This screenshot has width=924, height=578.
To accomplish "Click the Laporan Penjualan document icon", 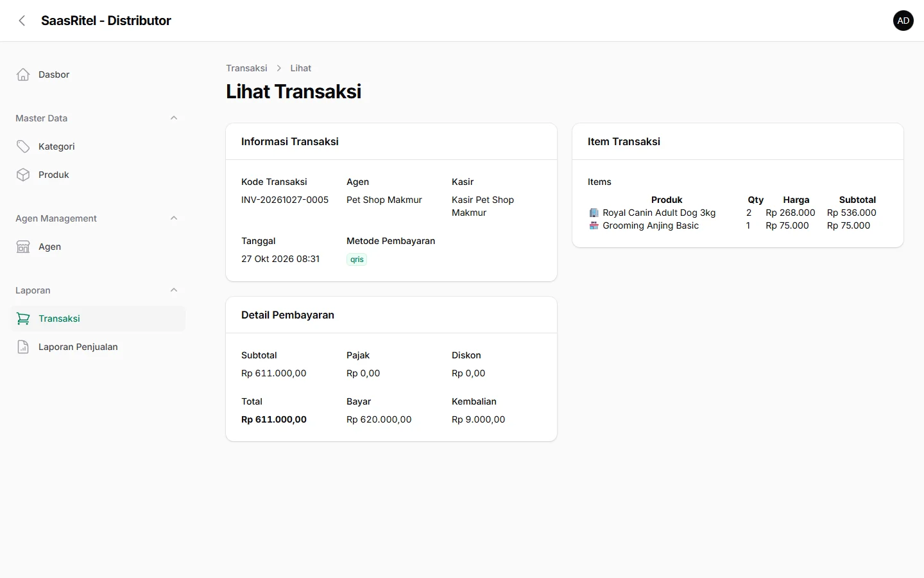I will (x=23, y=347).
